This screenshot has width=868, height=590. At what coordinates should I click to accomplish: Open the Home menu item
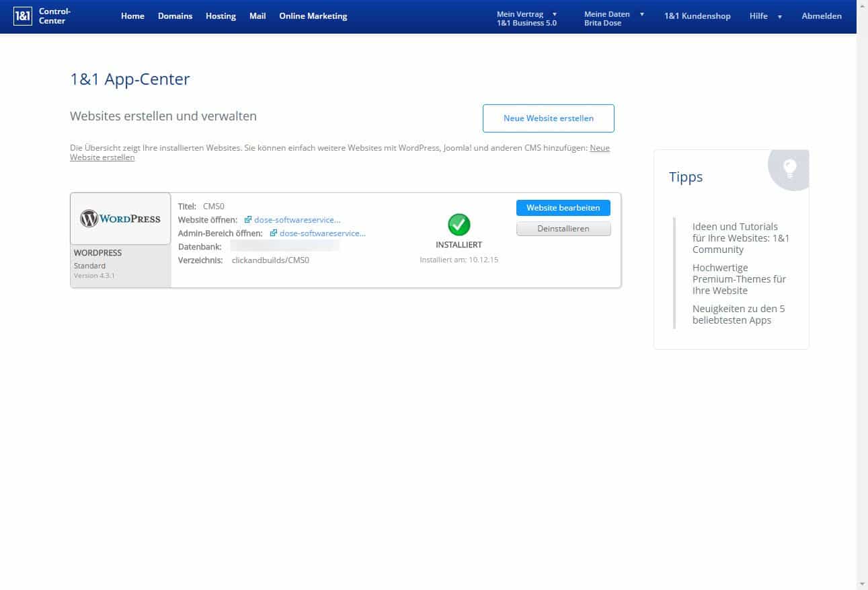point(132,16)
